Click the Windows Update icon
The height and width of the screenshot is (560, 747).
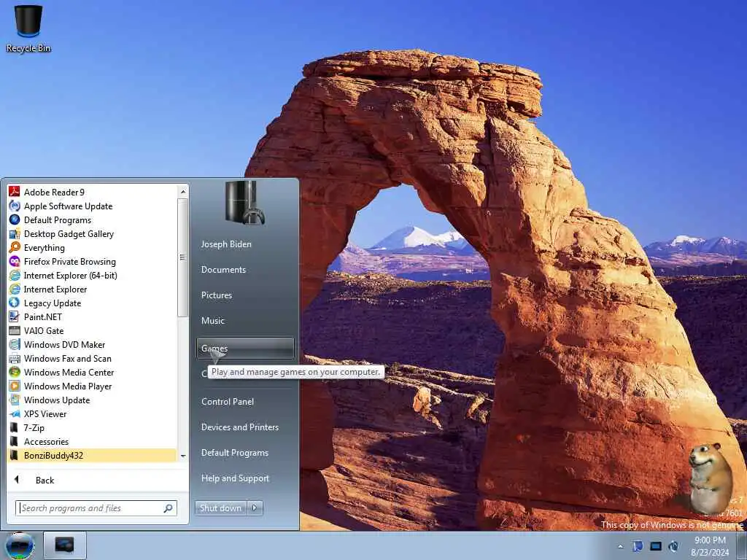(x=15, y=400)
